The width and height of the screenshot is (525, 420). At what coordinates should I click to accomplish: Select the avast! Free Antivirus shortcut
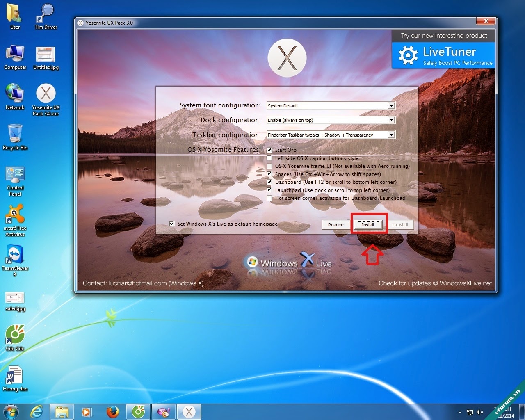coord(15,221)
